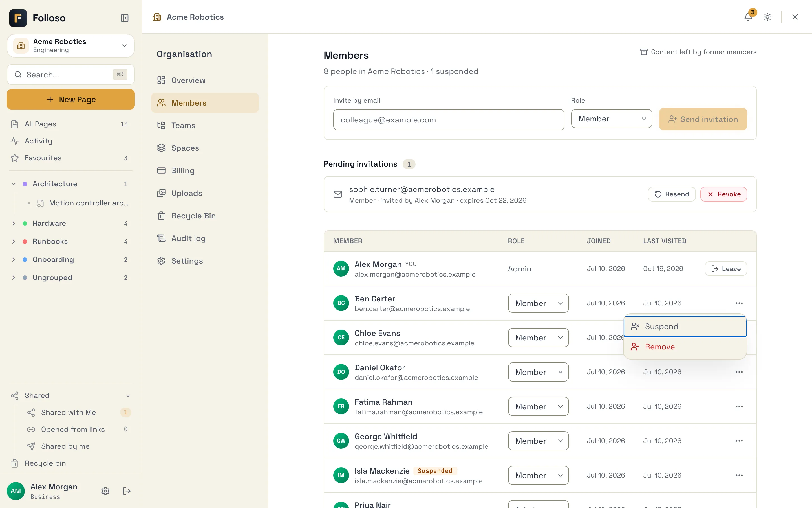Open more options for George Whitfield

coord(739,441)
